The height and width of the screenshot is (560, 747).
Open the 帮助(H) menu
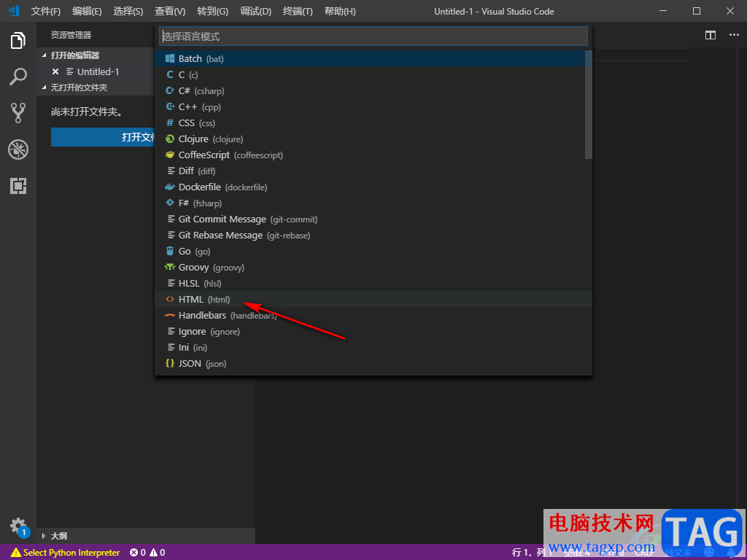(x=340, y=11)
